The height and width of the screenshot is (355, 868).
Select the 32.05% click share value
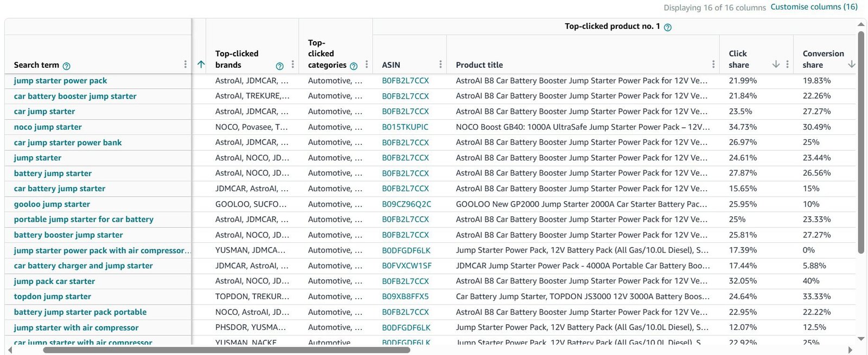tap(743, 281)
